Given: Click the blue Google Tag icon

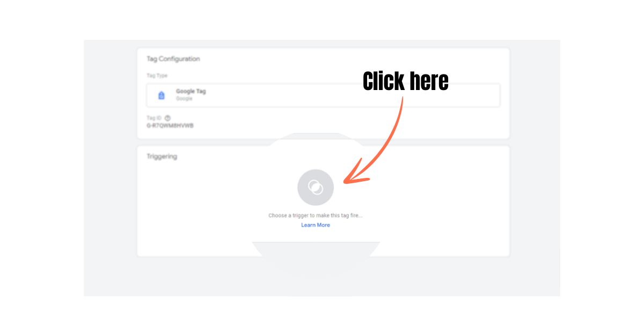Looking at the screenshot, I should (x=161, y=95).
